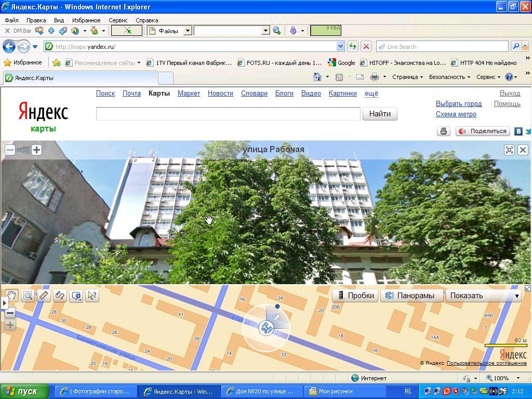Viewport: 532px width, 399px height.
Task: Click the panorama zoom slider
Action: (23, 150)
